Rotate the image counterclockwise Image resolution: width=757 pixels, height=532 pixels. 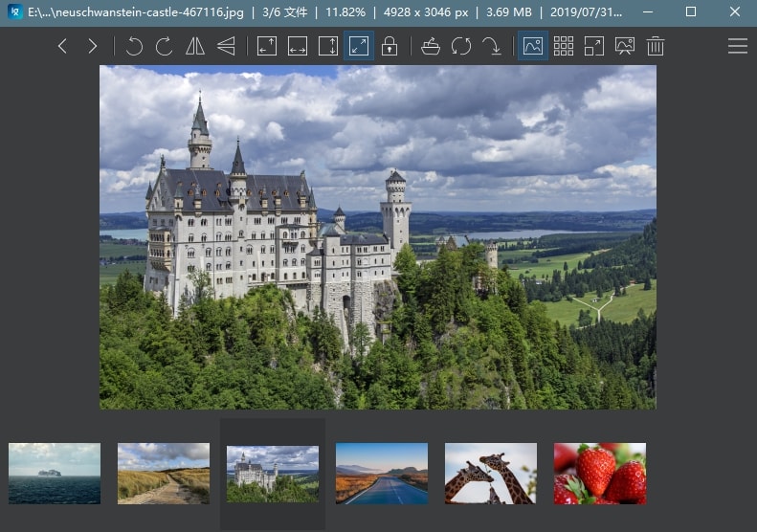pyautogui.click(x=134, y=46)
